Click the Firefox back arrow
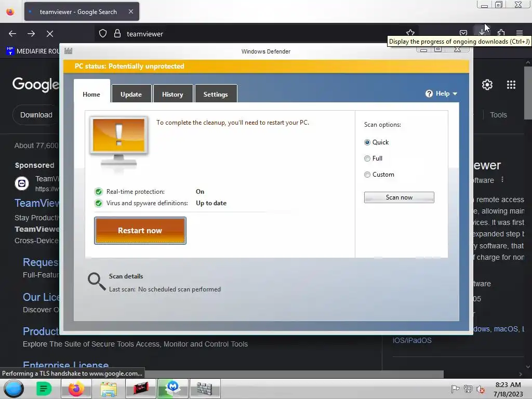This screenshot has width=532, height=399. pyautogui.click(x=12, y=34)
